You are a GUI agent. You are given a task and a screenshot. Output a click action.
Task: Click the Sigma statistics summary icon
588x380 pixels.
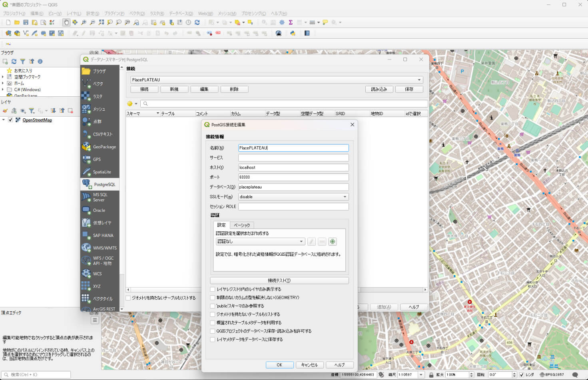[x=291, y=22]
